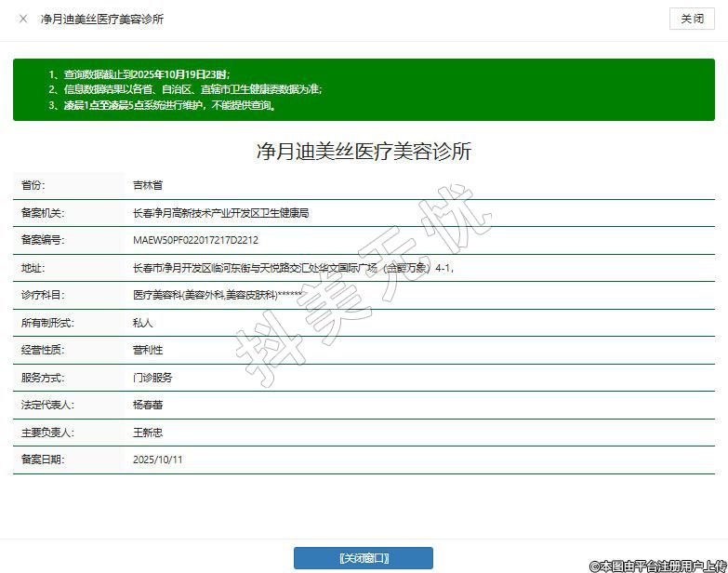This screenshot has height=573, width=728.
Task: Click the legal representative name 杨春蕾
Action: click(148, 406)
